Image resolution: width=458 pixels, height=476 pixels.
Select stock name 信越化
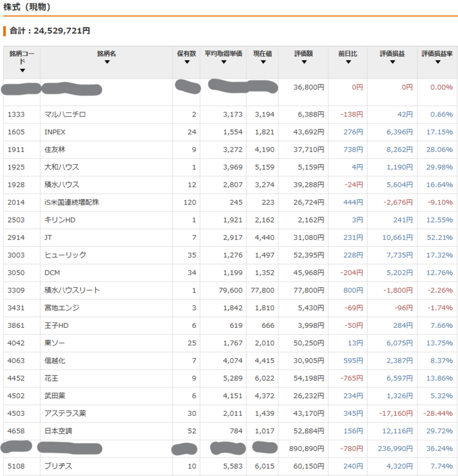tap(55, 361)
